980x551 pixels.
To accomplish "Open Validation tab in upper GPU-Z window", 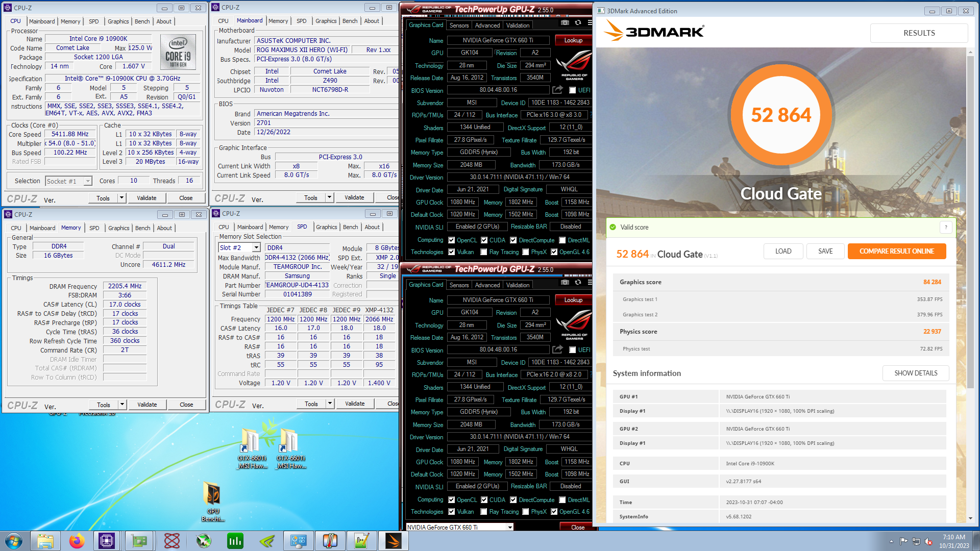I will [x=518, y=26].
